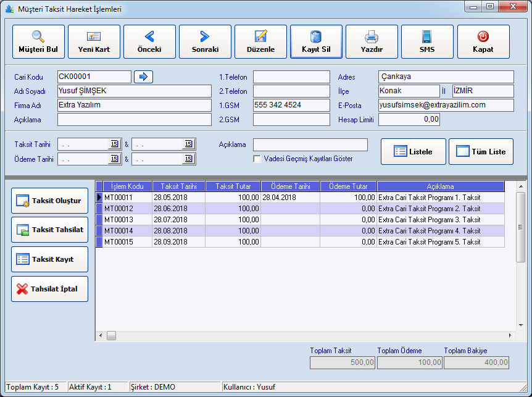
Task: Click Taksit Oluştur button
Action: (49, 201)
